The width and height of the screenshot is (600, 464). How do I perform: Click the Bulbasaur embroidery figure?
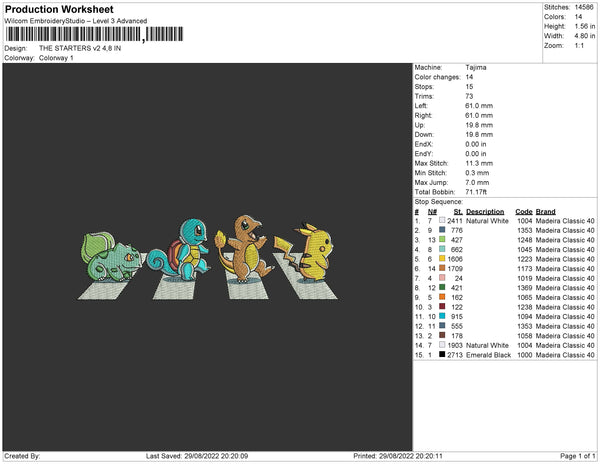[111, 257]
